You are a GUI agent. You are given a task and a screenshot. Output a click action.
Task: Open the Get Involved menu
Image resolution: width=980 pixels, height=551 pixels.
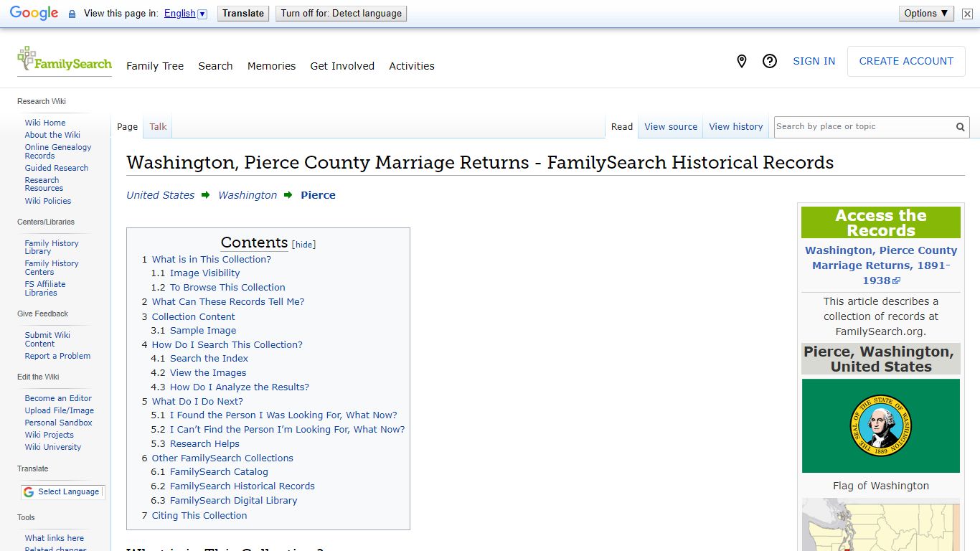[342, 66]
